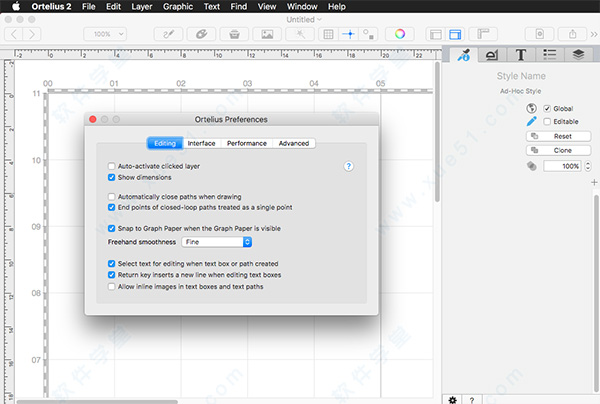Close the Ortelius Preferences window
This screenshot has width=600, height=404.
coord(93,119)
